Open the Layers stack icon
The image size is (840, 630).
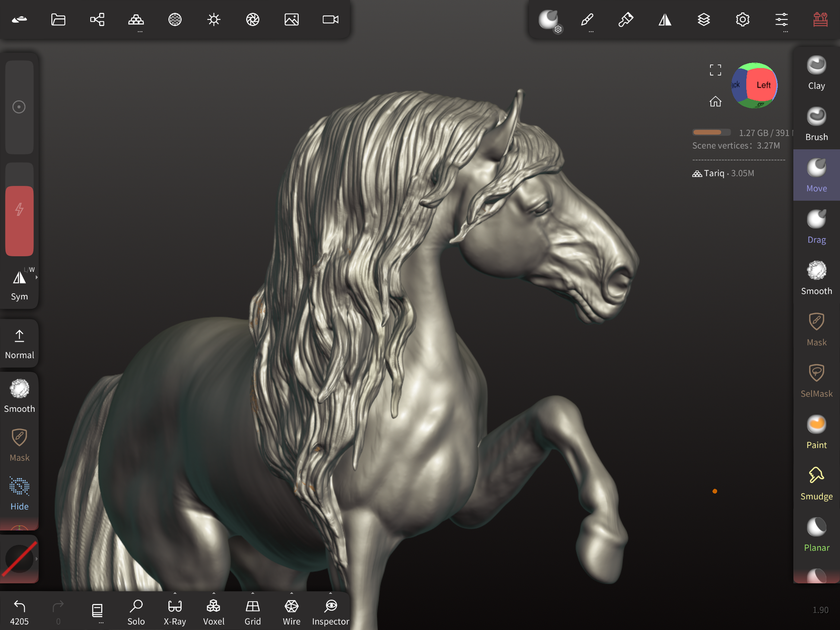click(704, 19)
